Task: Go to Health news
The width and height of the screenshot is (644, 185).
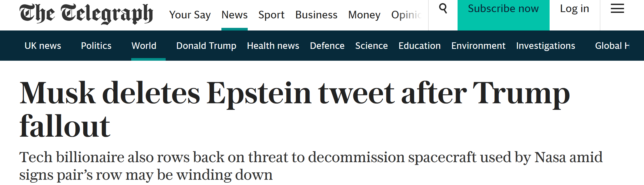Action: (x=273, y=46)
